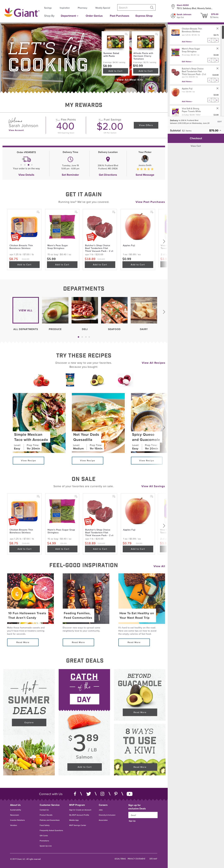Open the Order Genius menu item
This screenshot has width=224, height=868.
(94, 16)
